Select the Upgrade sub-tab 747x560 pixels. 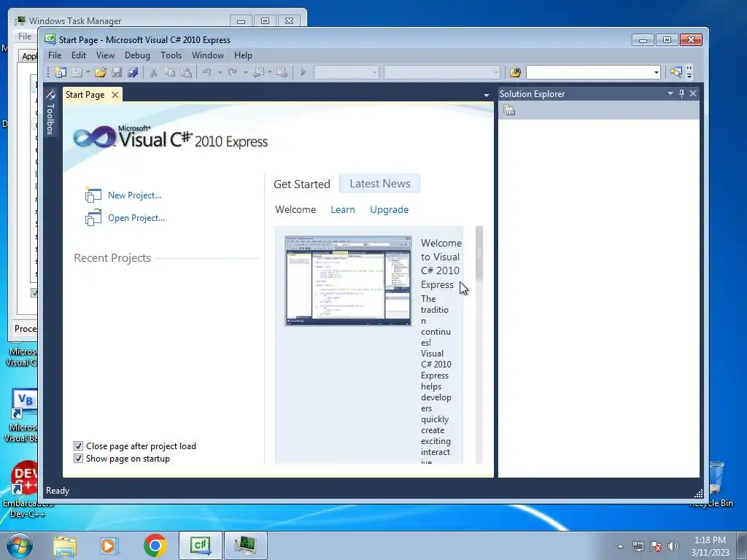[x=390, y=209]
